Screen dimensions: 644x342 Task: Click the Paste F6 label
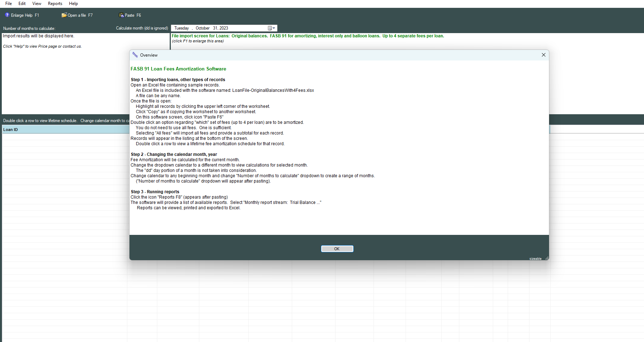click(133, 15)
